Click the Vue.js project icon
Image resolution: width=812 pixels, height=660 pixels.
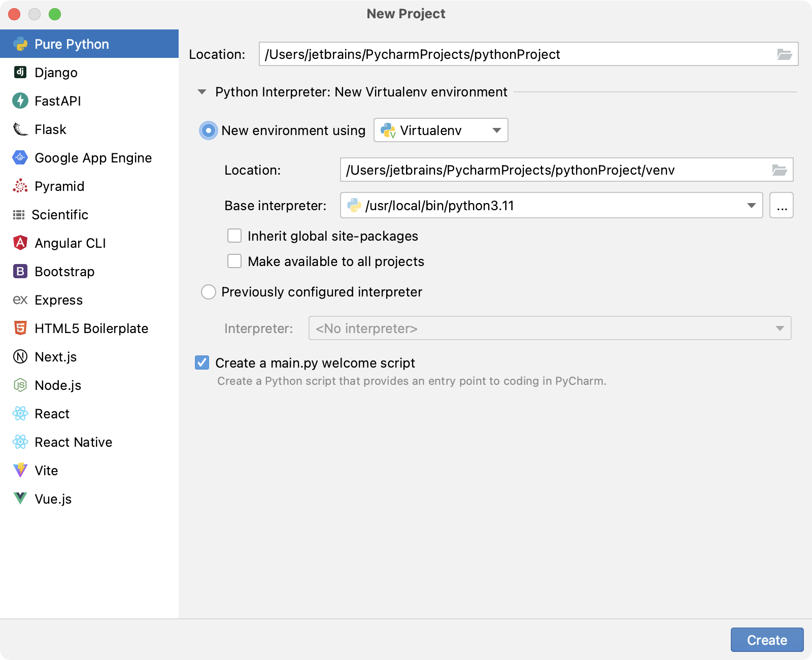(20, 499)
